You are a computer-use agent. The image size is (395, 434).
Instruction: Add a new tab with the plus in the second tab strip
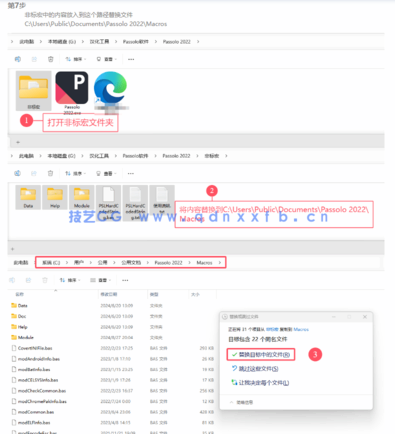tap(13, 249)
